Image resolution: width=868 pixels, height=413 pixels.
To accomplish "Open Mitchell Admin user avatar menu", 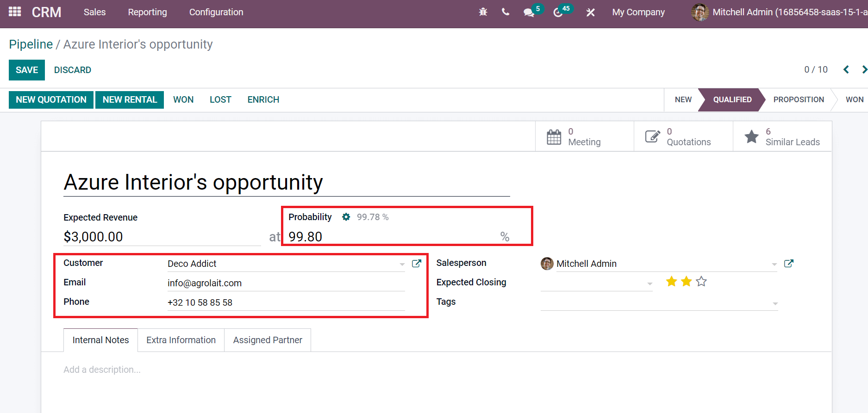I will [x=700, y=12].
